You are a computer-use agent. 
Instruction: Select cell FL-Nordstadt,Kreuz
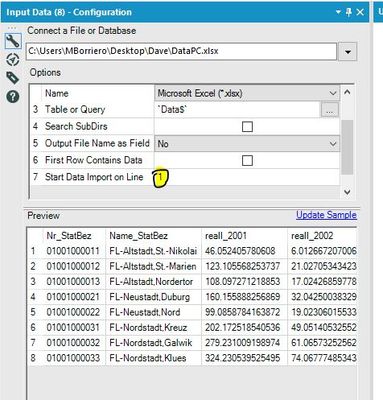pyautogui.click(x=153, y=328)
